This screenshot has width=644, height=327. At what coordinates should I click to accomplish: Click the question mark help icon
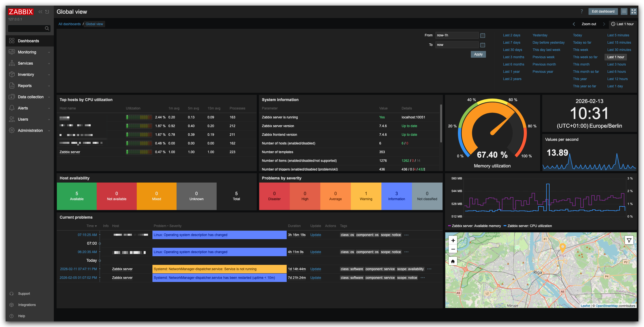point(582,11)
